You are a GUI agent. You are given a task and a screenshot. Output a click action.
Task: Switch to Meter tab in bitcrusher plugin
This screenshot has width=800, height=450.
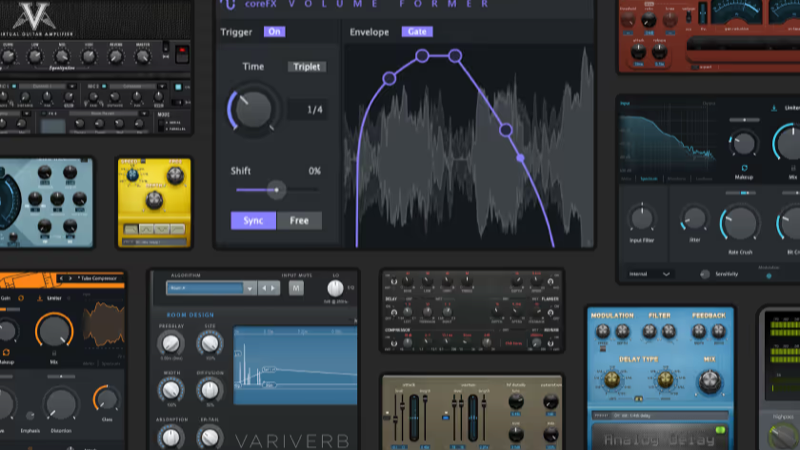627,179
